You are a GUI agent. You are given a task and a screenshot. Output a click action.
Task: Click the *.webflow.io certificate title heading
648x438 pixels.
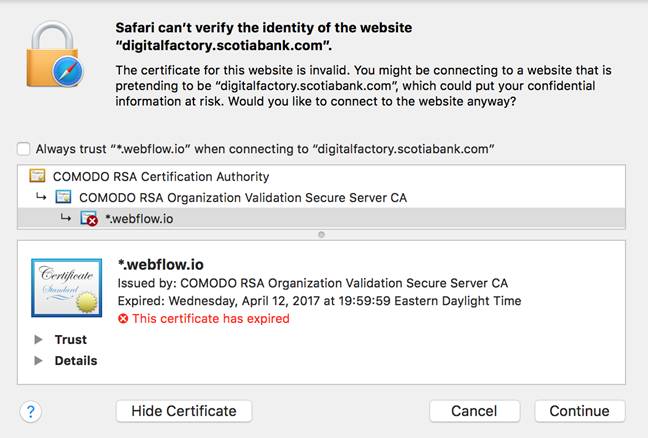[161, 264]
